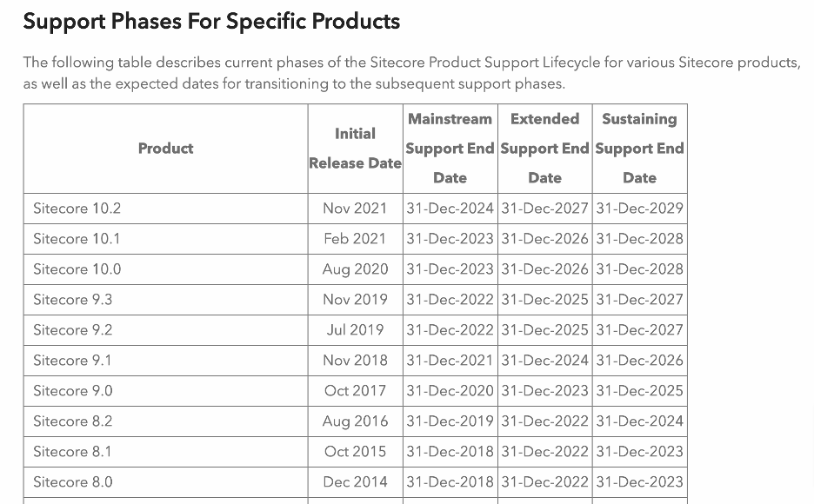The width and height of the screenshot is (814, 504).
Task: Select the Sitecore 8.0 product cell
Action: coord(73,482)
